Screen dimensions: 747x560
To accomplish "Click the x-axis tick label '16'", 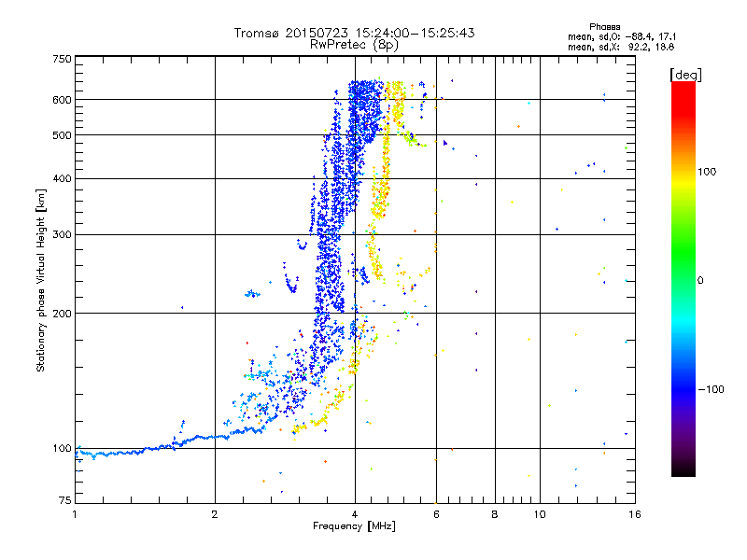I will 635,514.
